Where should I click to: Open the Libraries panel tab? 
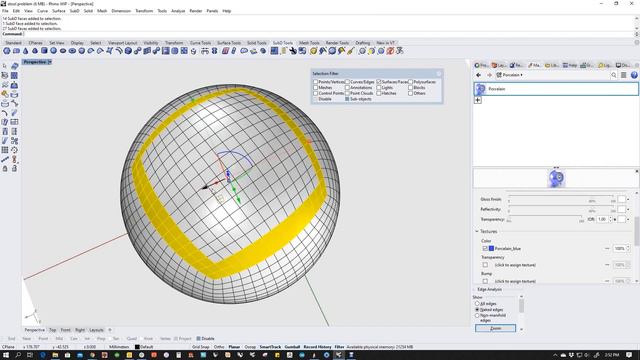click(x=552, y=65)
